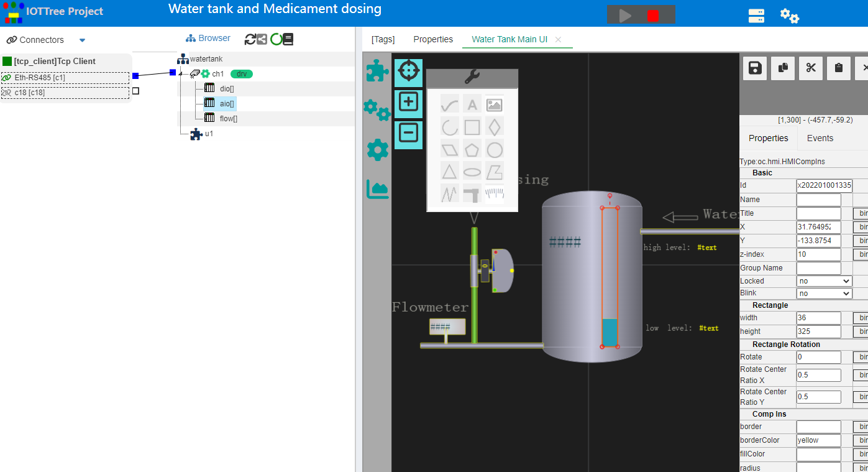Select the image insert tool

click(495, 104)
